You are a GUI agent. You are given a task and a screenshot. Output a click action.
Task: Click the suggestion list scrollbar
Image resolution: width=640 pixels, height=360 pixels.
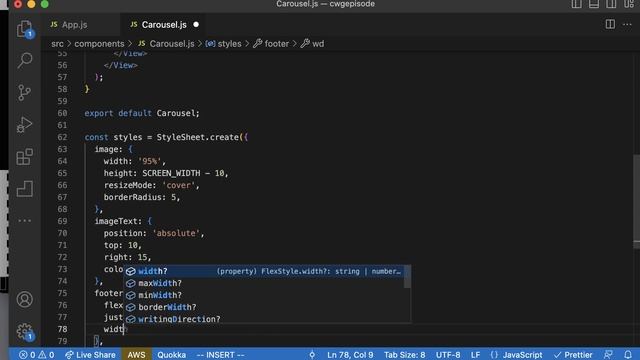(407, 277)
